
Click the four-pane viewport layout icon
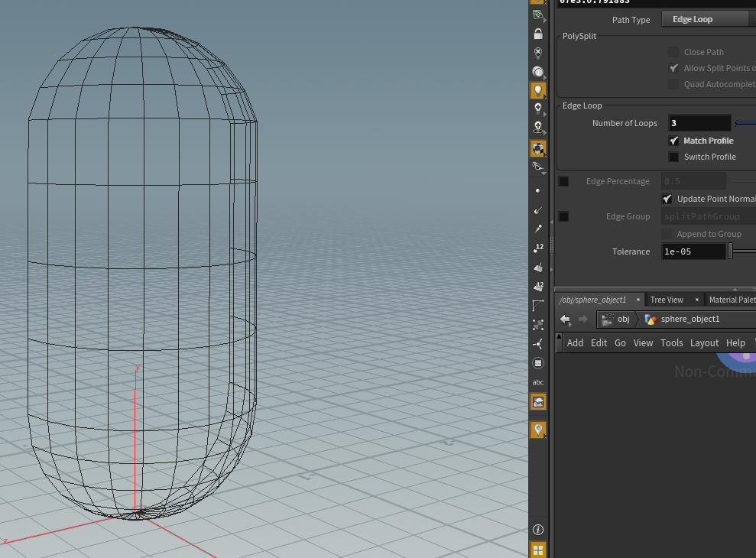pos(538,550)
